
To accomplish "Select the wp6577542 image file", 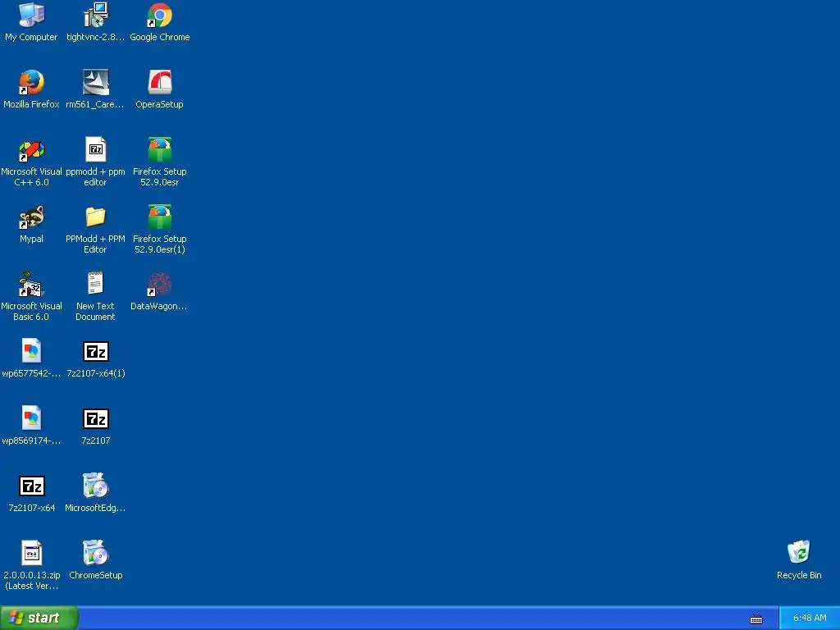I will coord(32,351).
